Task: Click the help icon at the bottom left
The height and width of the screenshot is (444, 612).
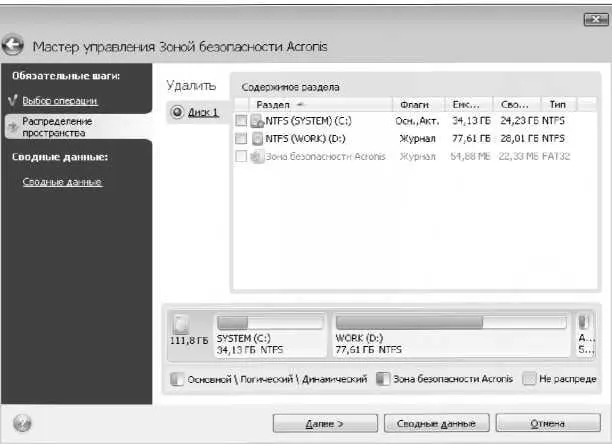Action: (x=22, y=423)
